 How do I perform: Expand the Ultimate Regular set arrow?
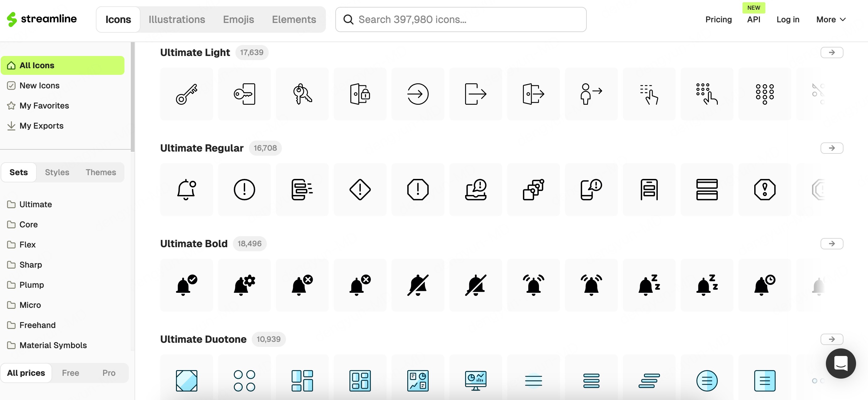[832, 148]
